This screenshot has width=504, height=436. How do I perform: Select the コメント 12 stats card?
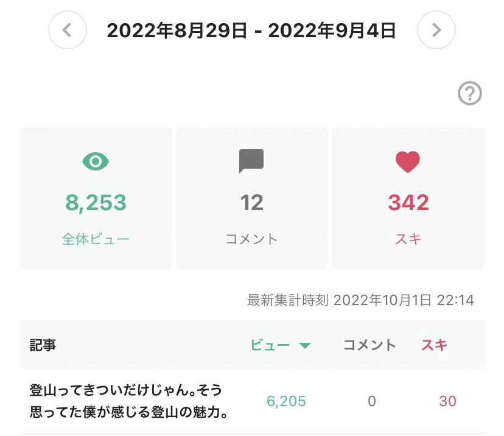click(252, 199)
